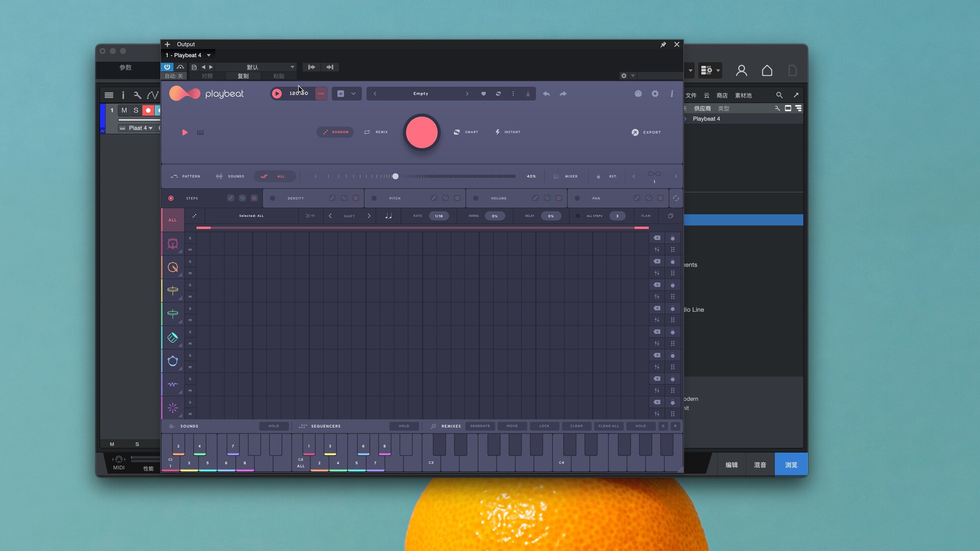The height and width of the screenshot is (551, 980).
Task: Click the Swing 0% value field
Action: pyautogui.click(x=495, y=216)
